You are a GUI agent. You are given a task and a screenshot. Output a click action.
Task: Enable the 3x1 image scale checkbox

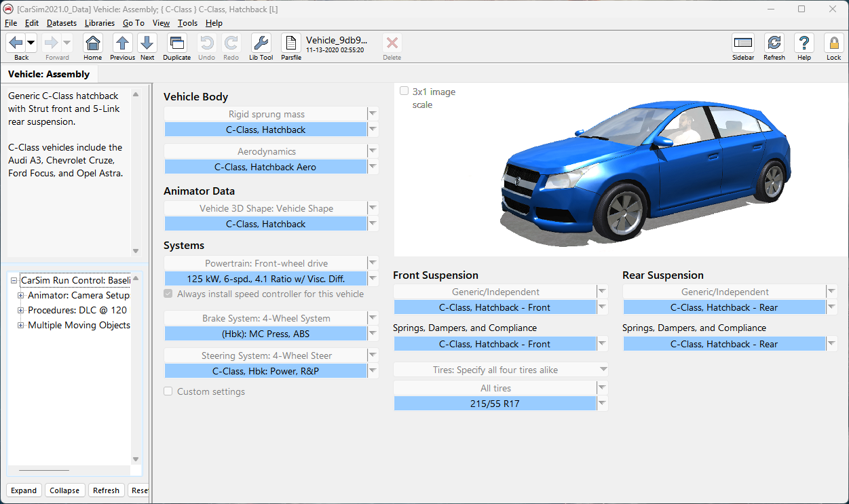(x=404, y=92)
